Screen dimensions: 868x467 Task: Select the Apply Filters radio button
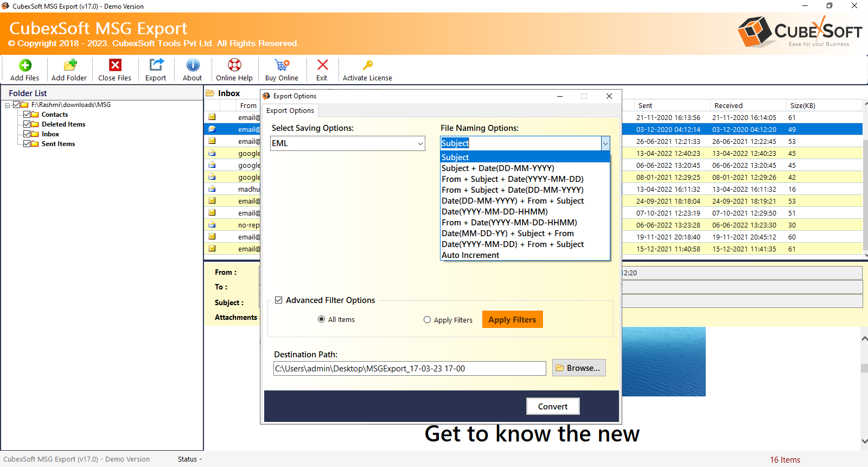click(427, 320)
